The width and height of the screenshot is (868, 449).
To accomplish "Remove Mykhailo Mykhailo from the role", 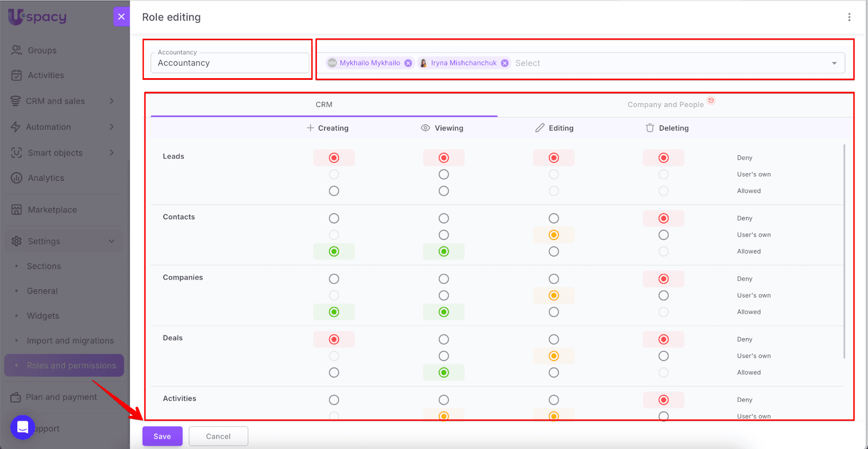I will (408, 63).
